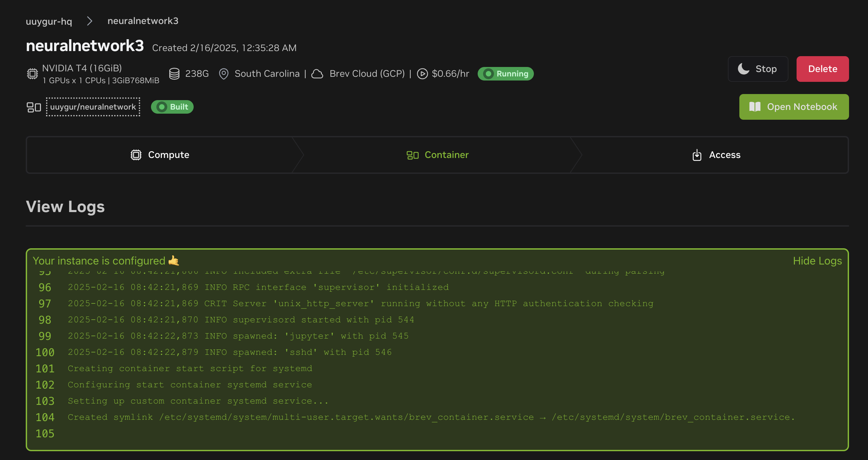Click the container layout icon beside uuygur/neuralnetwork
This screenshot has width=868, height=460.
pyautogui.click(x=34, y=107)
